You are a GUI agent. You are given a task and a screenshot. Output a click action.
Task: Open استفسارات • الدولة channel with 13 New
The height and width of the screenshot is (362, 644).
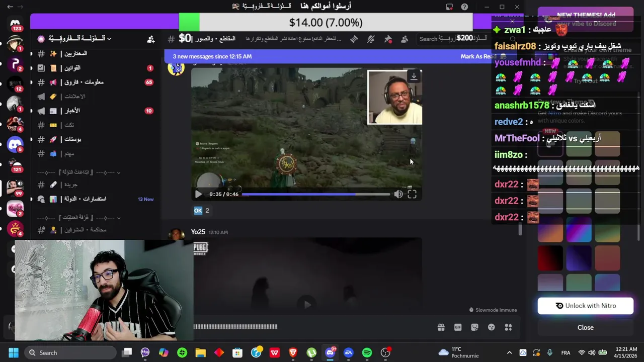coord(96,199)
